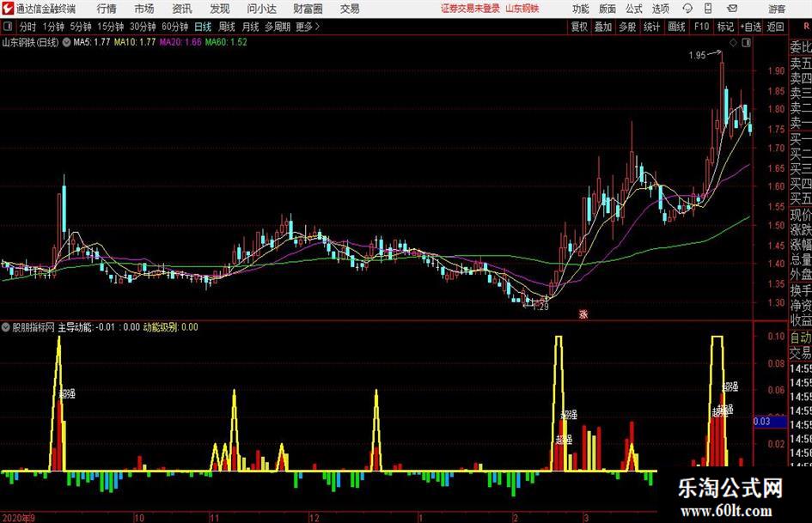Screen dimensions: 812x523
Task: Click the headset customer service icon
Action: pyautogui.click(x=687, y=9)
